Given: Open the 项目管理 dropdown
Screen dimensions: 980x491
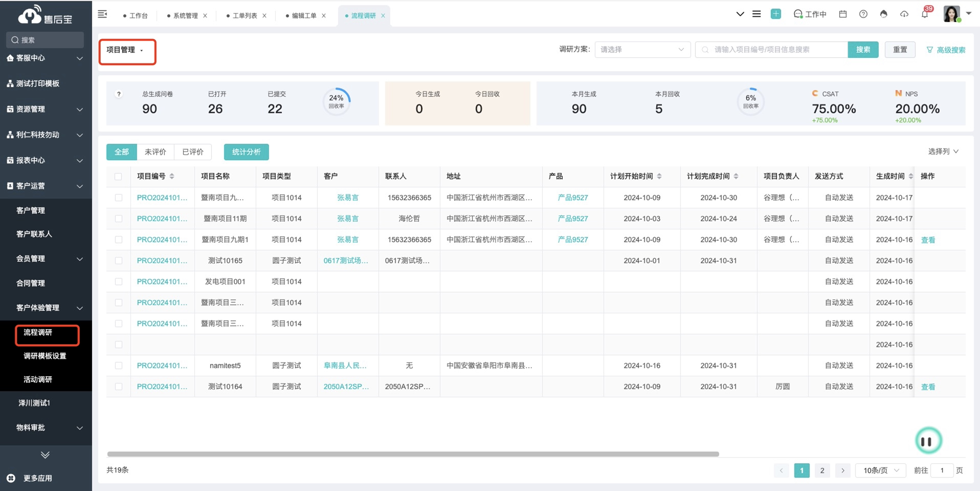Looking at the screenshot, I should [125, 50].
